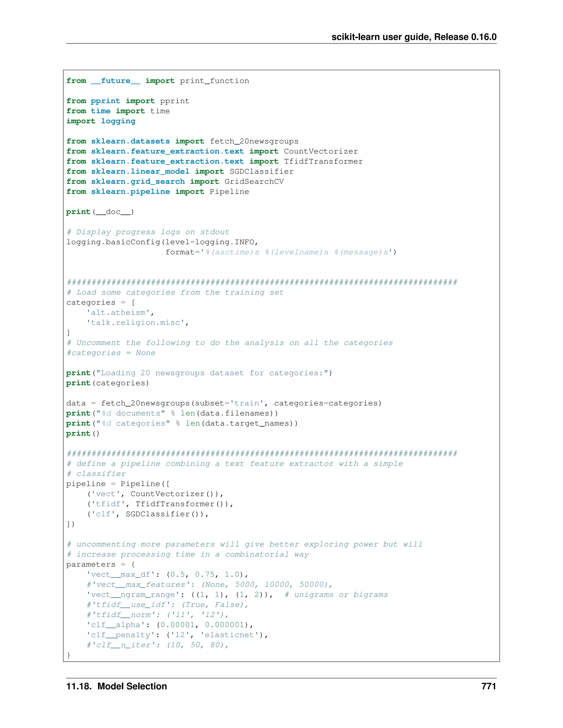The width and height of the screenshot is (563, 728).
Task: Click commented line "#'tfidf__use_idf': (True, False),"
Action: (167, 605)
